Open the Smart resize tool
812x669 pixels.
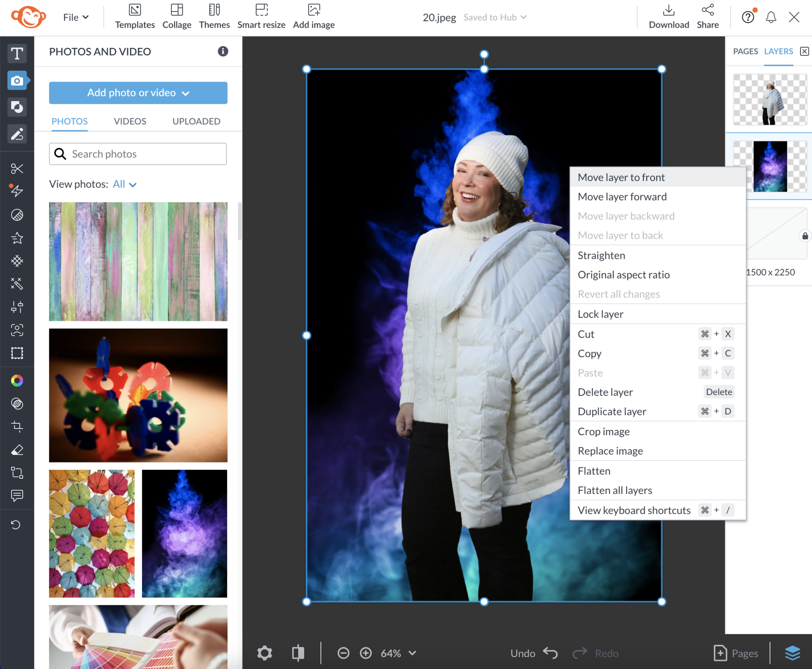point(261,16)
